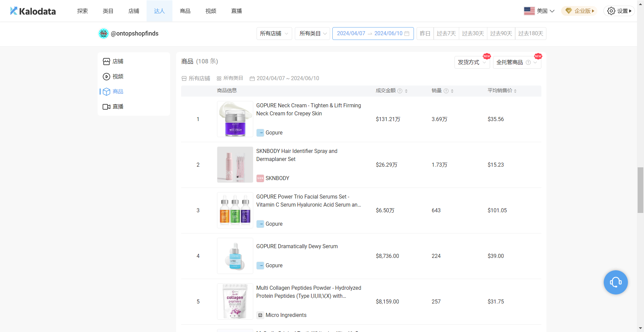Image resolution: width=644 pixels, height=332 pixels.
Task: Open the customer support chat bubble
Action: click(x=615, y=282)
